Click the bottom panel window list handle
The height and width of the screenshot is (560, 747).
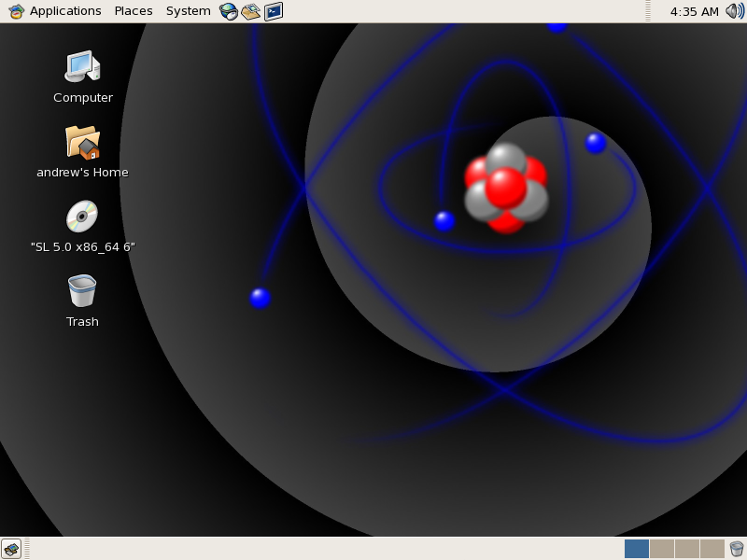(27, 549)
